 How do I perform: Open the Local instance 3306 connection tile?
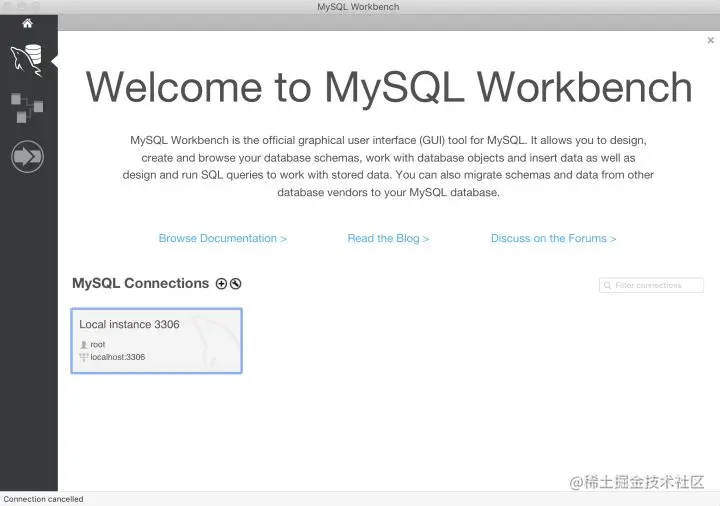[x=157, y=341]
